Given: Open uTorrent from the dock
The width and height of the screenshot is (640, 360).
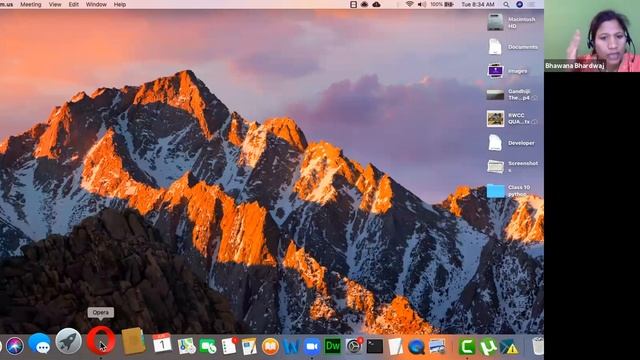Looking at the screenshot, I should click(x=488, y=346).
